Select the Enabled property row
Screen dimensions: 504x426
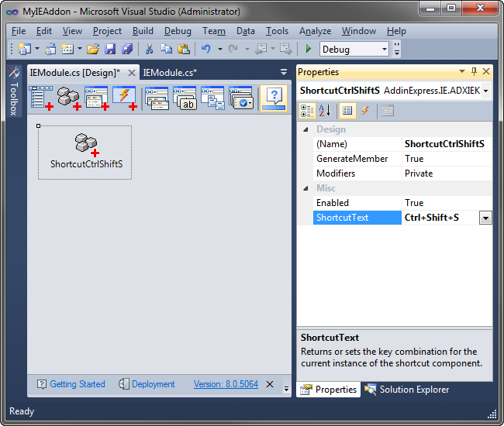[402, 203]
